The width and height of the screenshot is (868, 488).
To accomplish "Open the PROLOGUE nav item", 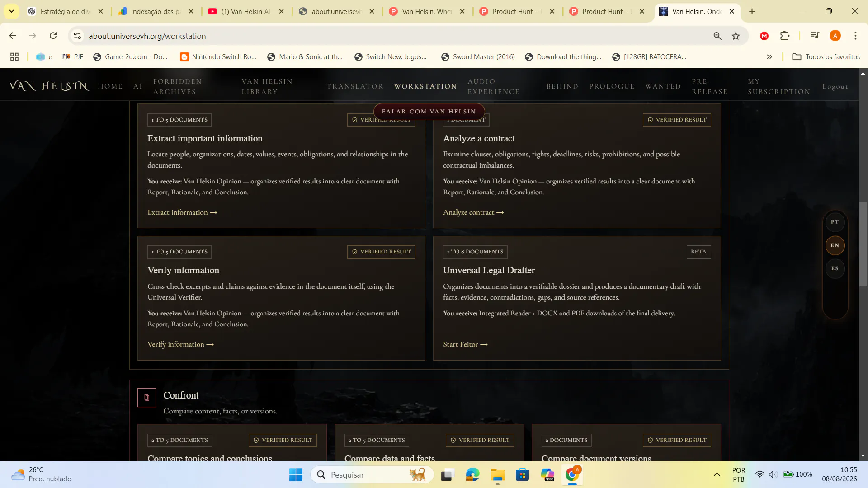I will 612,86.
